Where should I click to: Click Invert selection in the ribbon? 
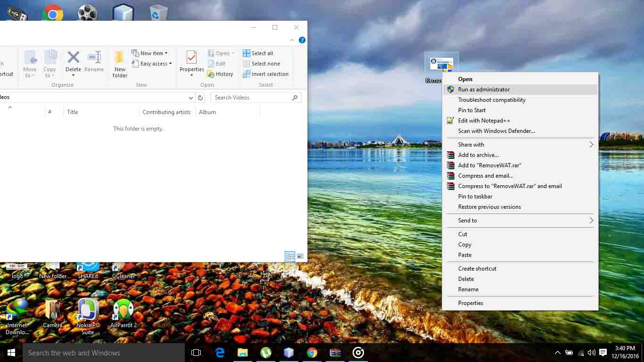tap(265, 74)
